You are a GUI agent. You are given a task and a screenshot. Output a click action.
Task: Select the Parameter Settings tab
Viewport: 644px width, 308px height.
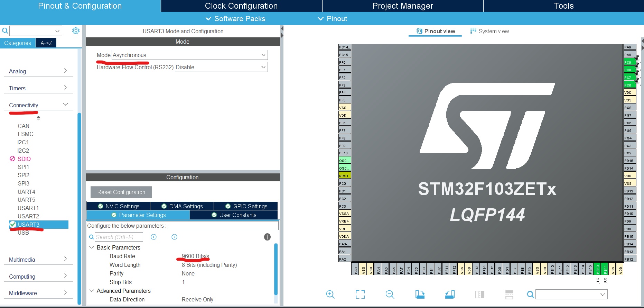coord(138,215)
